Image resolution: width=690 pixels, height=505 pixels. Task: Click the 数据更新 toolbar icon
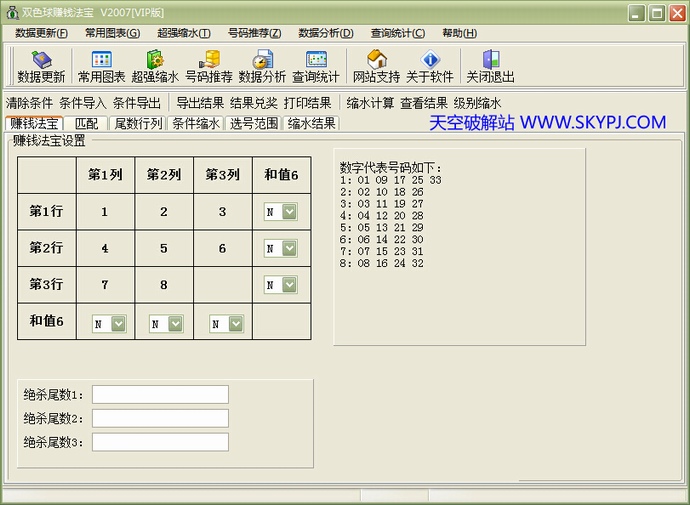41,66
